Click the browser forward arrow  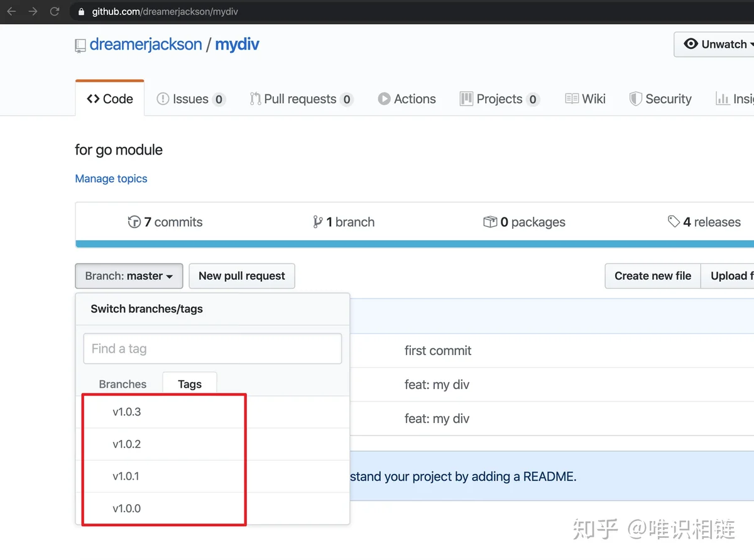[33, 11]
